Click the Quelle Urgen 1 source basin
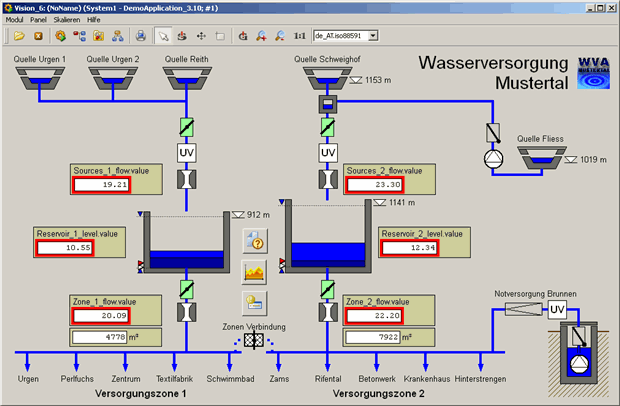Viewport: 620px width, 406px height. (x=40, y=78)
